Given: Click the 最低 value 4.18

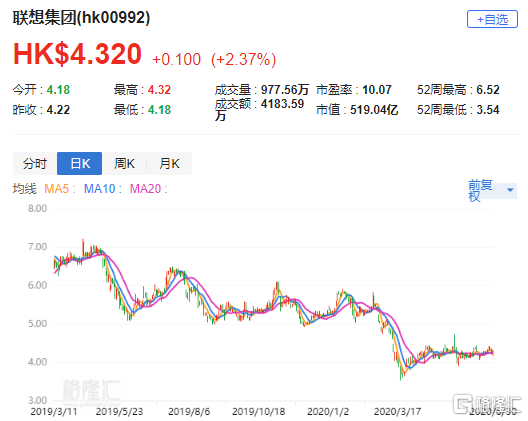Looking at the screenshot, I should pyautogui.click(x=159, y=110).
